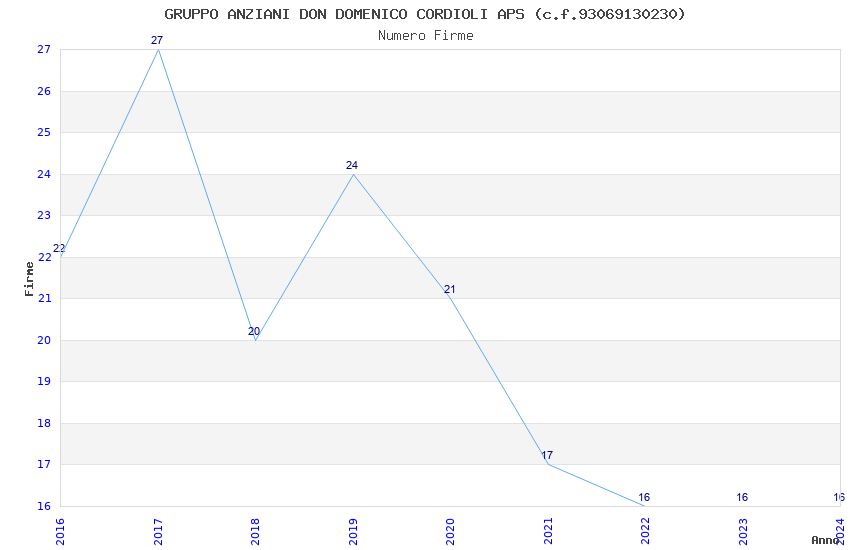
Task: Click y-axis tick value 18
Action: 44,423
